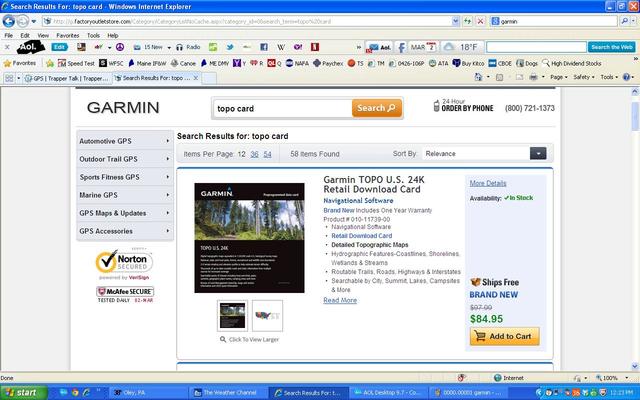
Task: Open the AOL mail envelope button
Action: pyautogui.click(x=378, y=47)
